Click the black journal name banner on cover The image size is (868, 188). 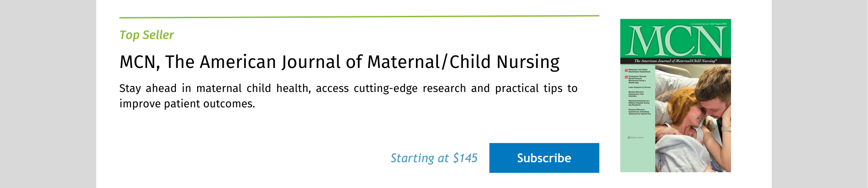pyautogui.click(x=675, y=61)
